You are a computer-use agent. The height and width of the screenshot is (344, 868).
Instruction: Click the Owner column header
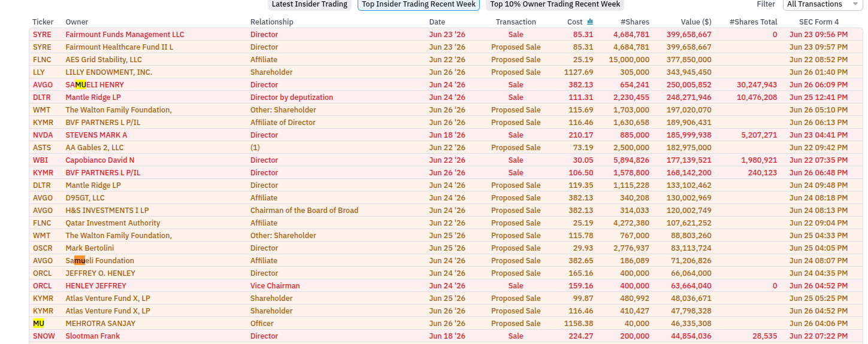[x=77, y=22]
